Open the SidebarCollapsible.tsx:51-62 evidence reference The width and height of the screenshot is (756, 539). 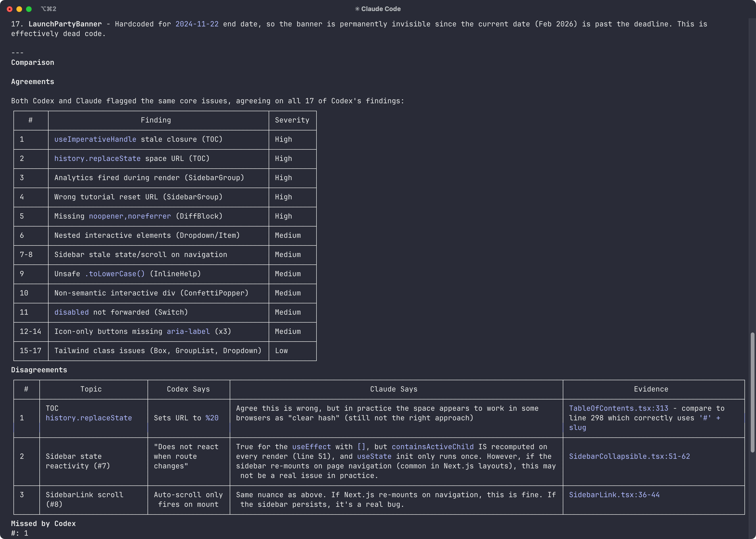pyautogui.click(x=629, y=456)
